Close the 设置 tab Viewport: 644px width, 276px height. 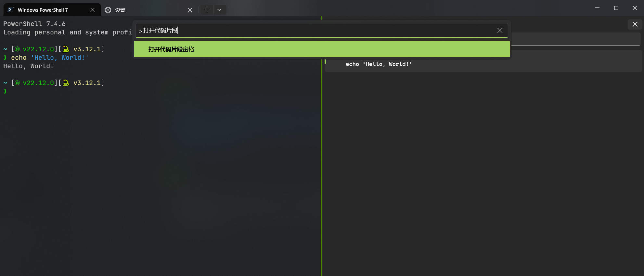coord(190,10)
